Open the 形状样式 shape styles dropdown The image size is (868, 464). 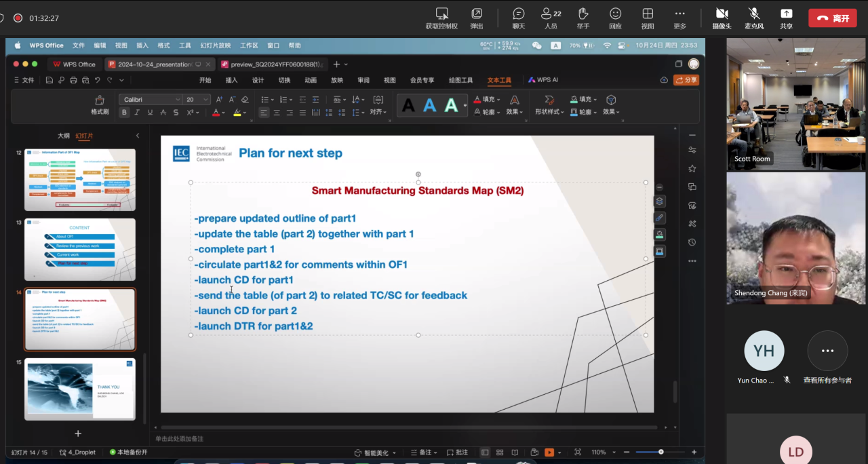pos(549,112)
